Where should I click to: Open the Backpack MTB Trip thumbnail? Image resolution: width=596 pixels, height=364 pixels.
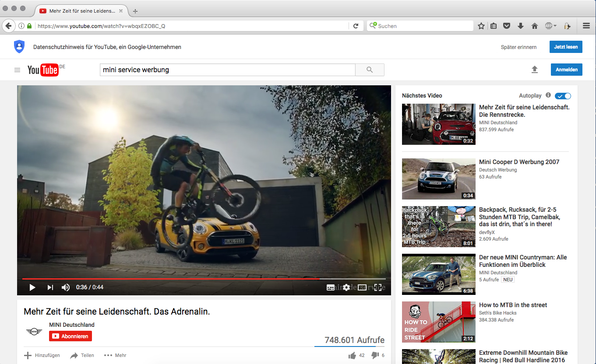point(438,227)
